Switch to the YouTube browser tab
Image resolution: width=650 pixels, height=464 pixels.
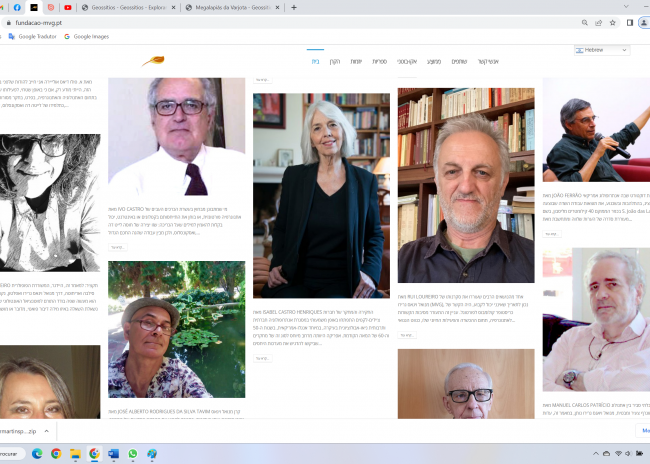tap(68, 7)
